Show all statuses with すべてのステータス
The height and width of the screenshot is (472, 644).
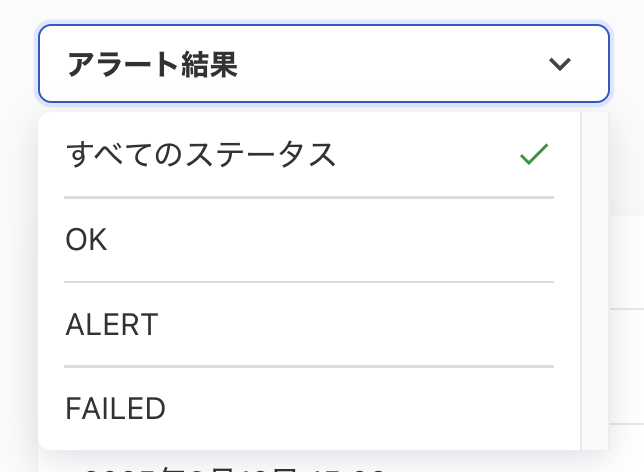[x=200, y=155]
